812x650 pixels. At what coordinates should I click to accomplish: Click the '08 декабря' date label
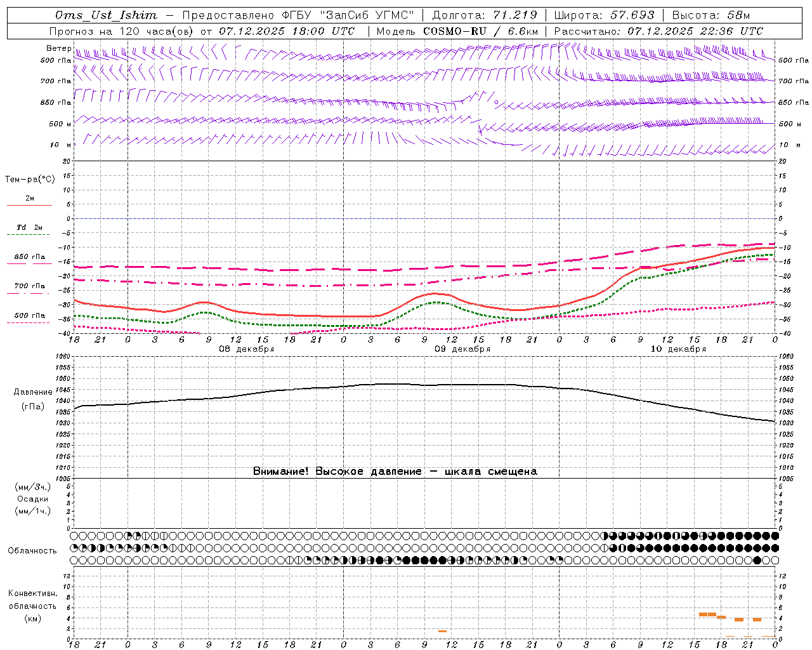click(246, 349)
